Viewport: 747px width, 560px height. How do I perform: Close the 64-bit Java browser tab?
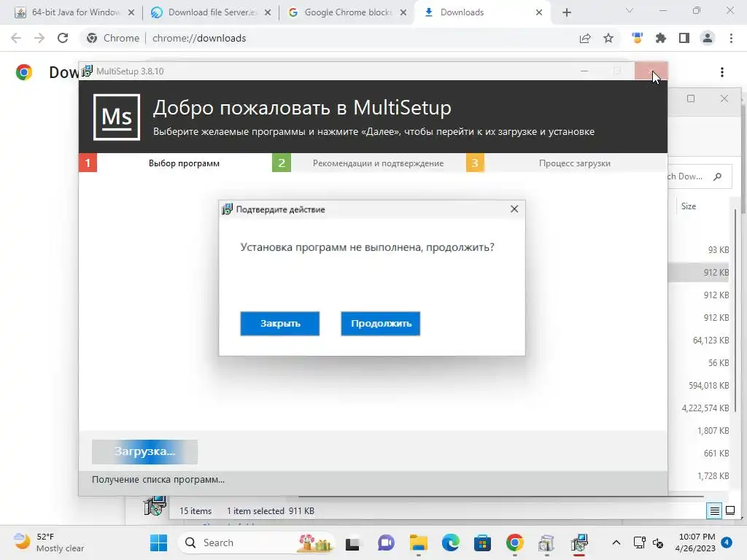(x=131, y=12)
